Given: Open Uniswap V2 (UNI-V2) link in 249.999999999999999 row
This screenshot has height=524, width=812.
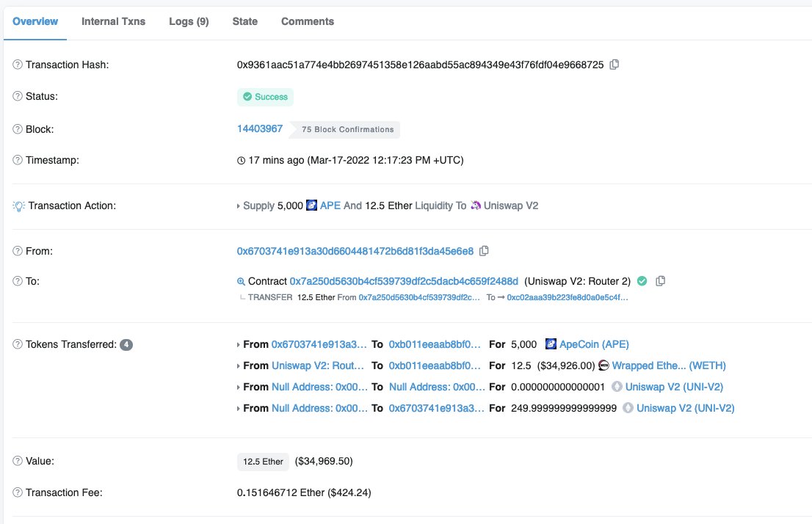Looking at the screenshot, I should tap(686, 408).
